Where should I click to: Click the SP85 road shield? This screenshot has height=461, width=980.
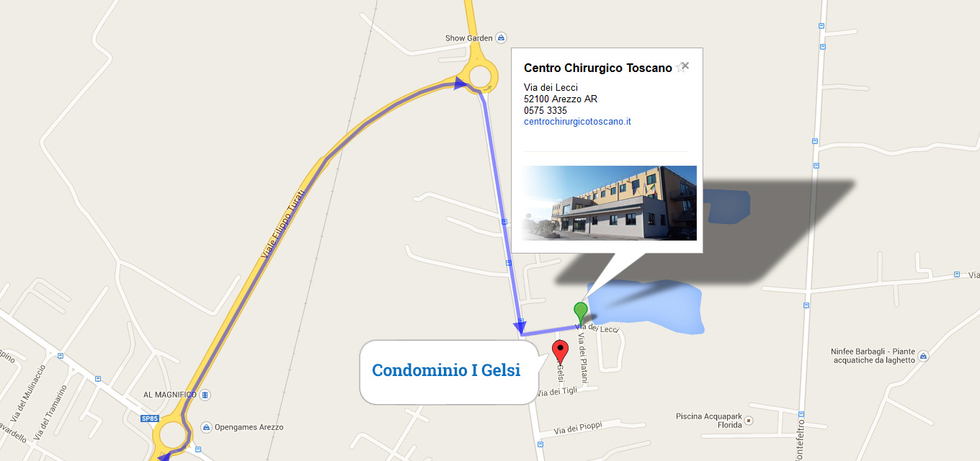coord(149,419)
